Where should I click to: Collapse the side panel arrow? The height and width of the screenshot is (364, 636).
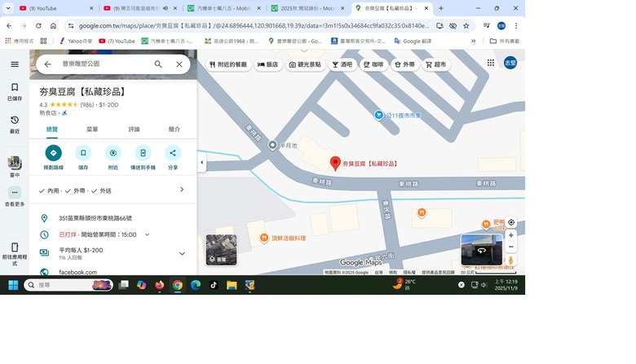(201, 162)
